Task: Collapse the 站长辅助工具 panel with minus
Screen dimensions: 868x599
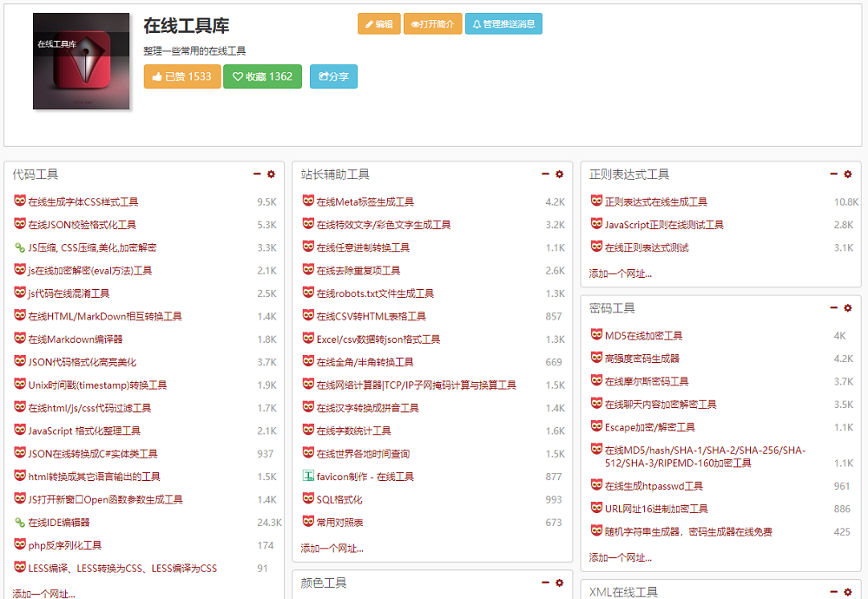Action: 545,174
